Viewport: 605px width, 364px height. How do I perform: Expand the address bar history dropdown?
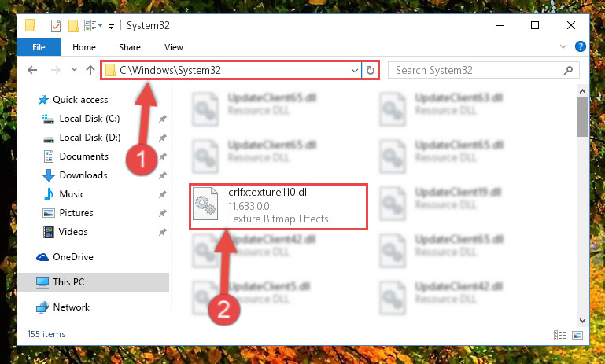click(x=355, y=71)
